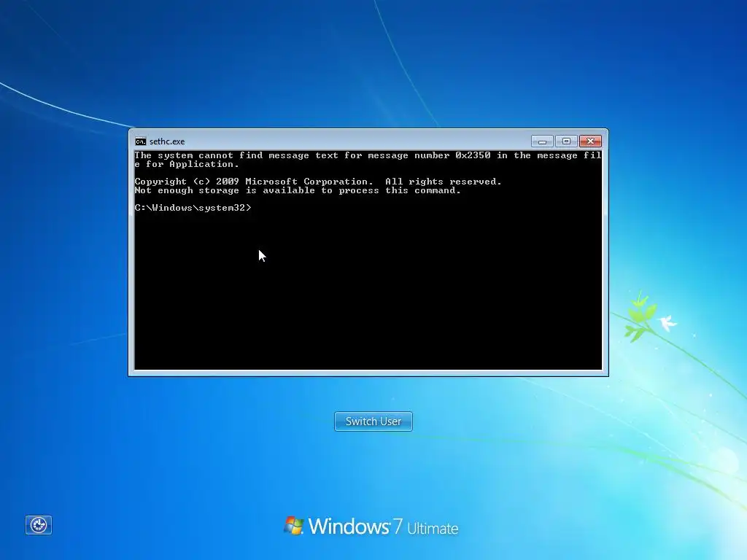Open the Ease of Access button
Viewport: 747px width, 560px height.
pyautogui.click(x=39, y=525)
